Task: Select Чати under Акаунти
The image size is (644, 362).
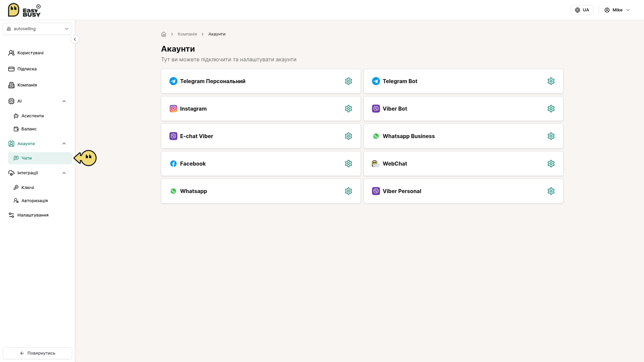Action: coord(40,158)
